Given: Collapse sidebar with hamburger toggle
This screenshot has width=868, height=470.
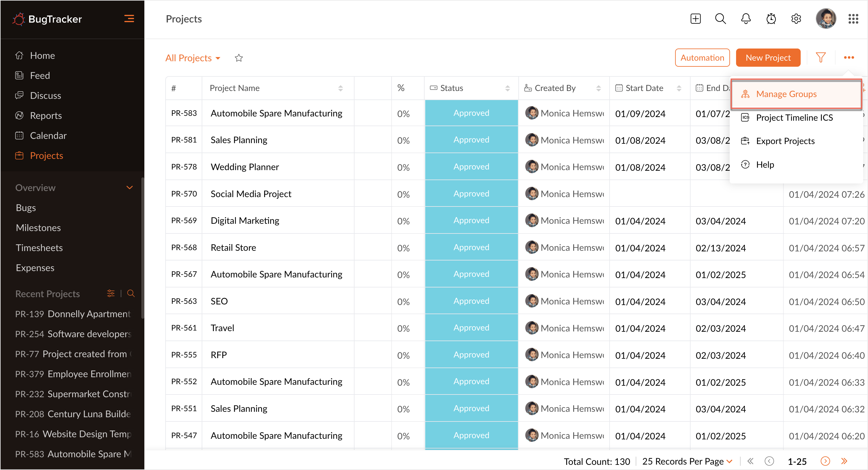Looking at the screenshot, I should [129, 18].
